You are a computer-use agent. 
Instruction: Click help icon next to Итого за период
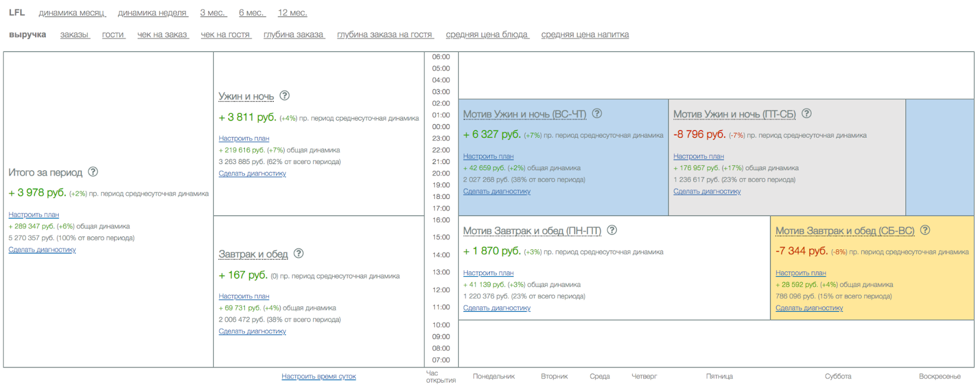[93, 172]
